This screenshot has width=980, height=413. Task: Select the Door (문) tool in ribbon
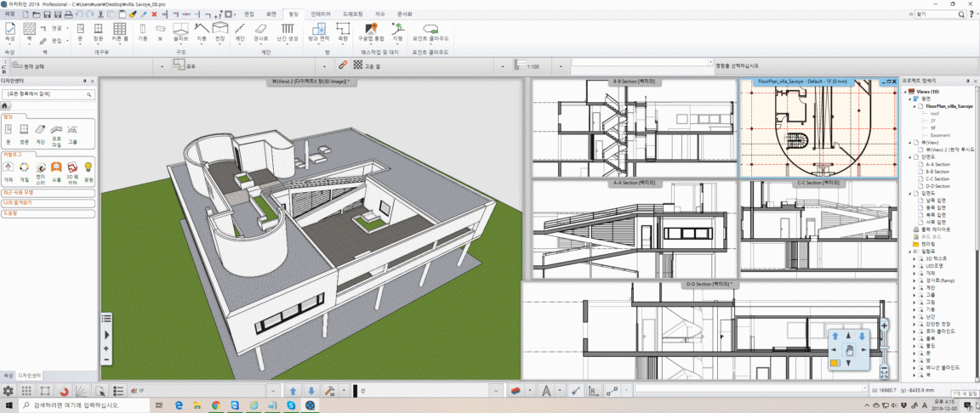pyautogui.click(x=80, y=31)
